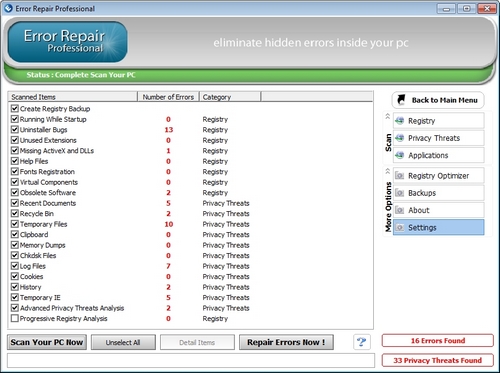Screen dimensions: 500x373
Task: Minimize the Error Repair Professional window
Action: (x=446, y=9)
